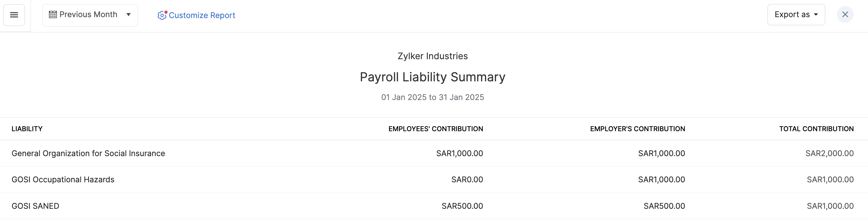Click the Export as caret arrow
The image size is (868, 220).
pos(816,14)
